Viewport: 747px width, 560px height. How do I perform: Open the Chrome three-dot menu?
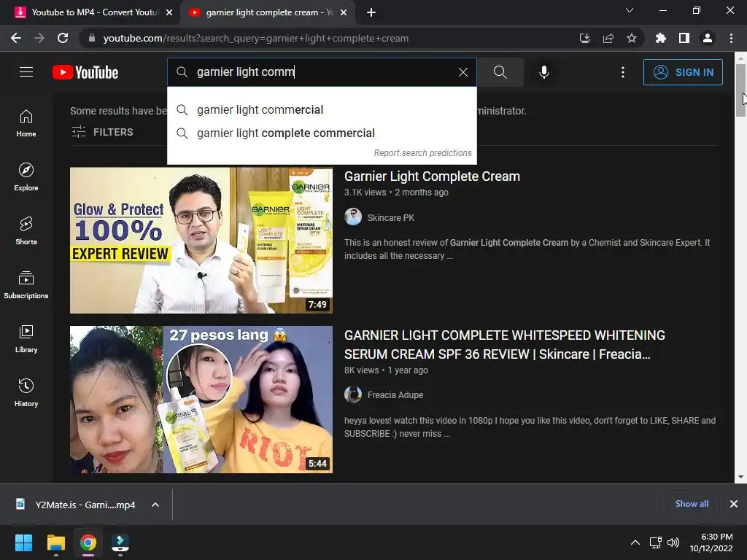tap(731, 38)
